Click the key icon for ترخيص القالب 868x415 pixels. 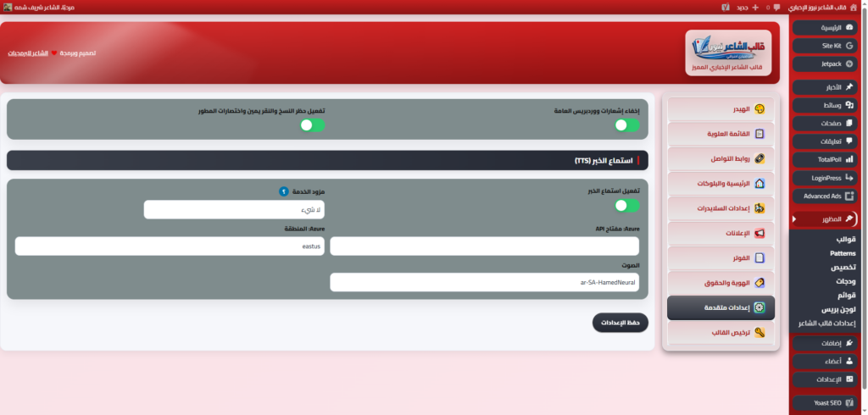[759, 333]
